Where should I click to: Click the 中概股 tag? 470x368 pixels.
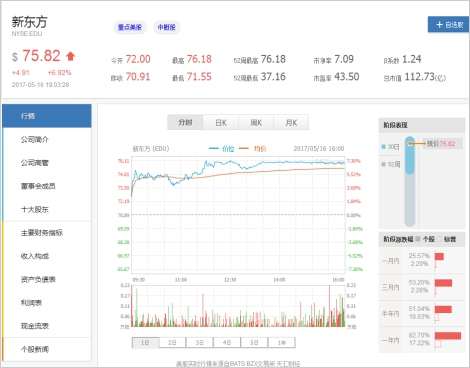[x=167, y=27]
